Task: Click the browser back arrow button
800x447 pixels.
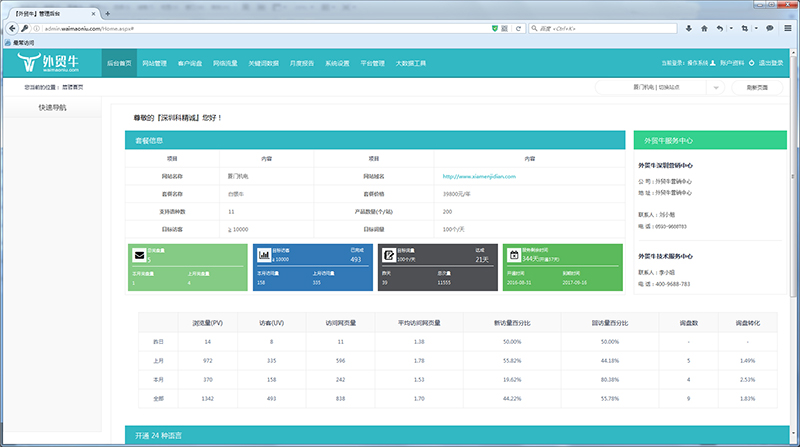Action: (x=10, y=28)
